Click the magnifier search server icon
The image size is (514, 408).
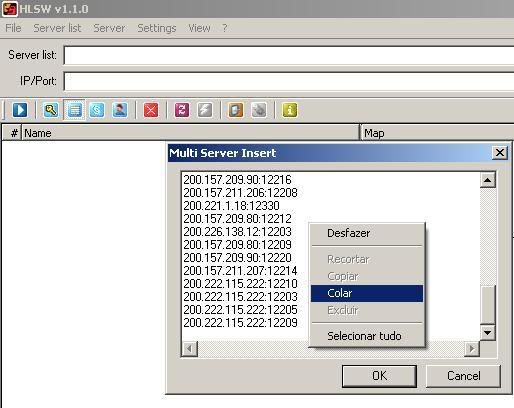tap(51, 110)
